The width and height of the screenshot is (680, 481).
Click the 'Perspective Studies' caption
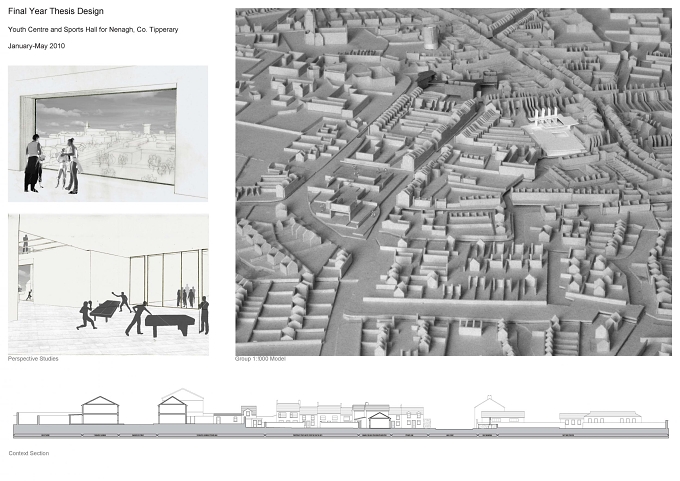(33, 359)
